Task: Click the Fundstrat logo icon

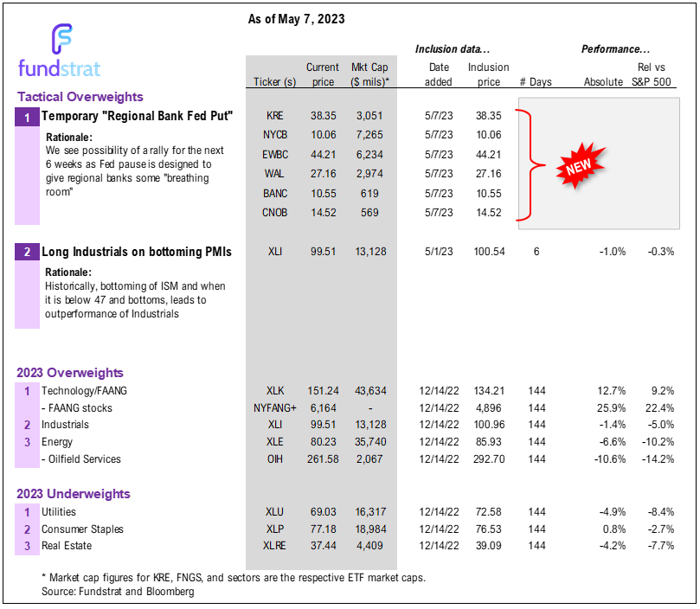Action: pos(61,39)
